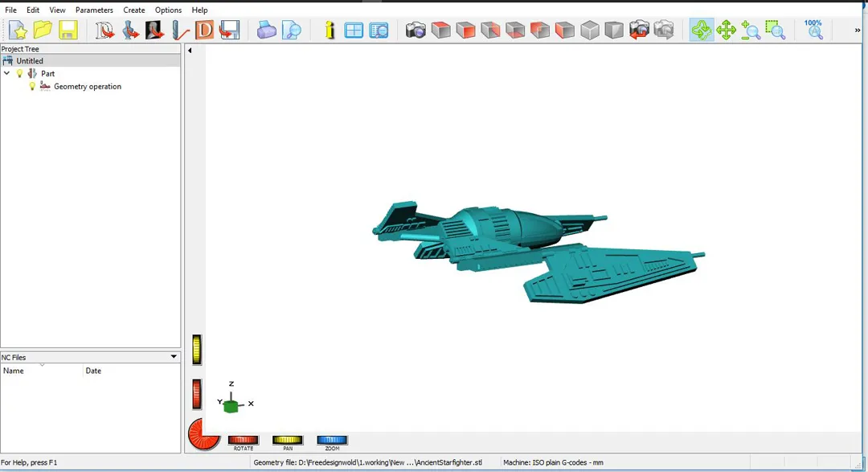Open the Create menu
The width and height of the screenshot is (868, 472).
[134, 10]
